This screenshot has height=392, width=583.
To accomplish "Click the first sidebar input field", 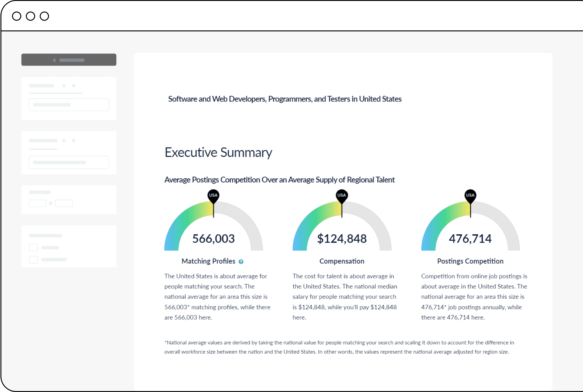I will 69,105.
